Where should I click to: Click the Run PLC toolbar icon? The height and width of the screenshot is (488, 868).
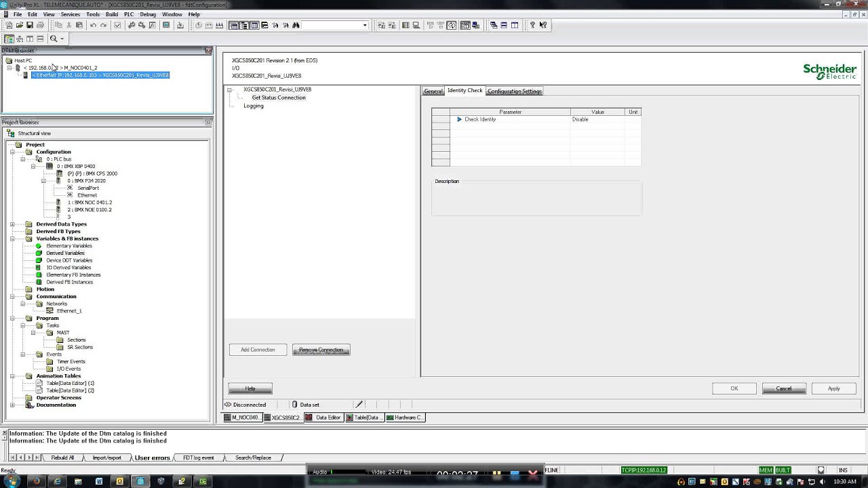[x=429, y=25]
